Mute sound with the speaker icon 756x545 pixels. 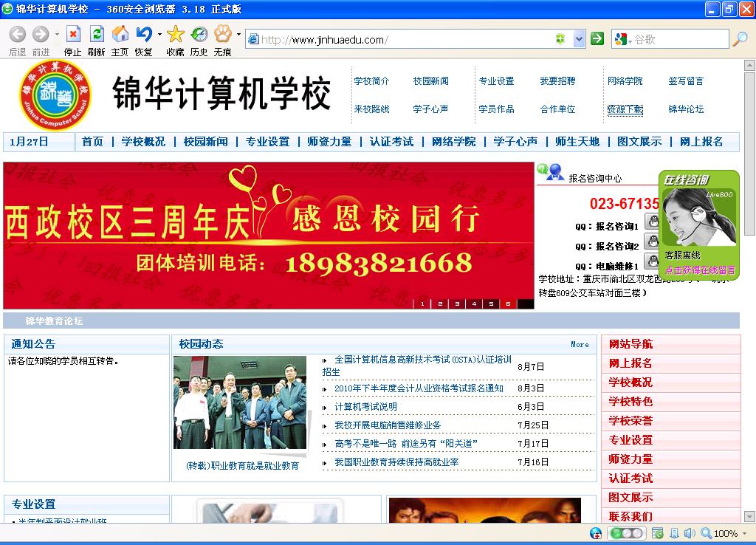(690, 532)
